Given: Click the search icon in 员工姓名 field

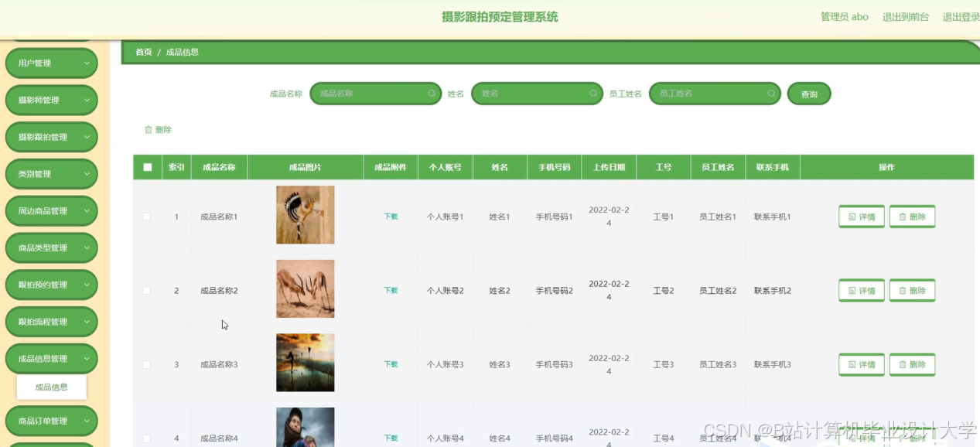Looking at the screenshot, I should 771,94.
